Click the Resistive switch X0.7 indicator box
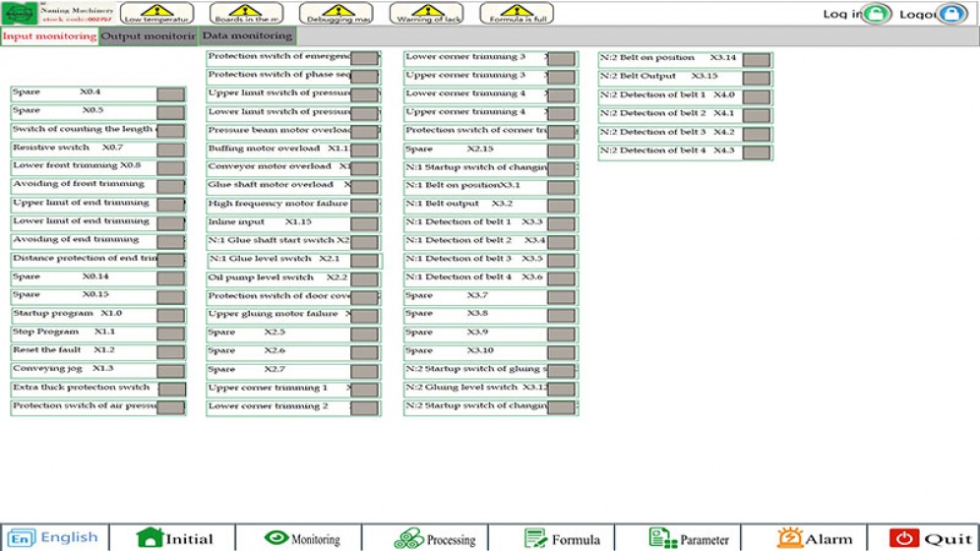The image size is (980, 551). coord(170,149)
